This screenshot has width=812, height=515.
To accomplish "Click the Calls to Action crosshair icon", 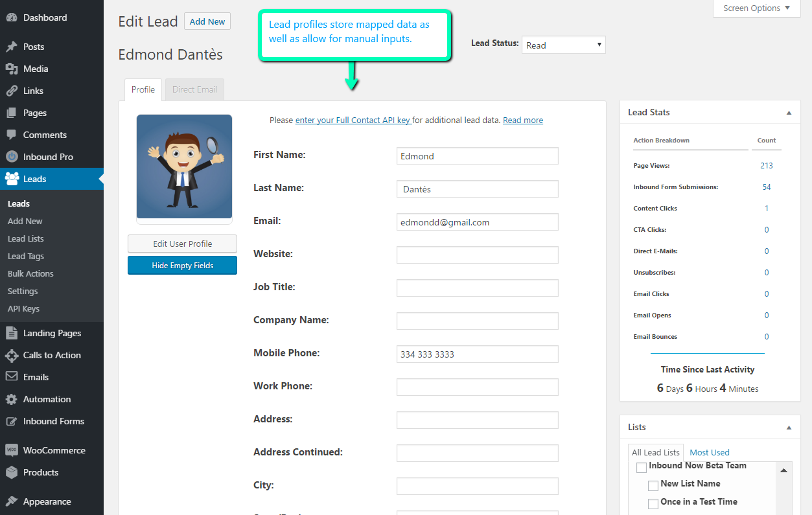I will tap(11, 355).
